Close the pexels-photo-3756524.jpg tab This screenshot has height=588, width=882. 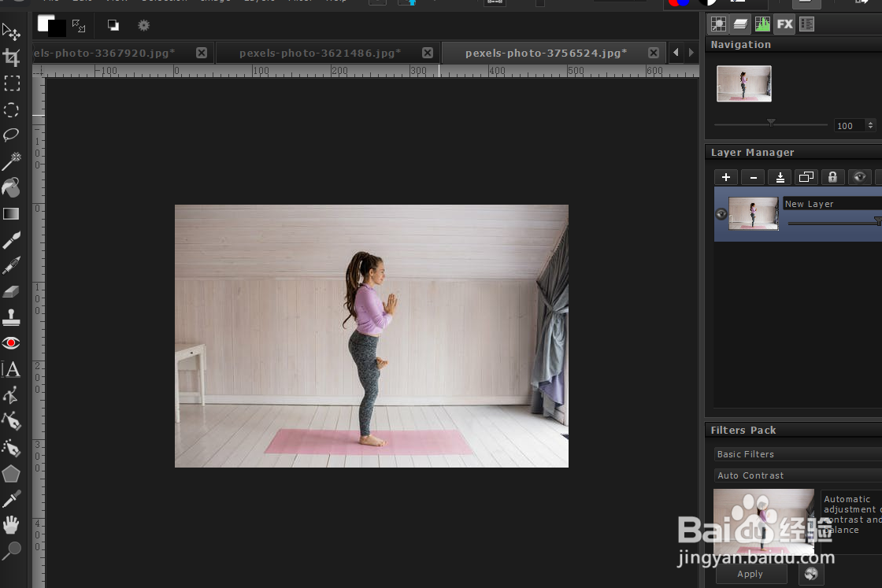[653, 53]
